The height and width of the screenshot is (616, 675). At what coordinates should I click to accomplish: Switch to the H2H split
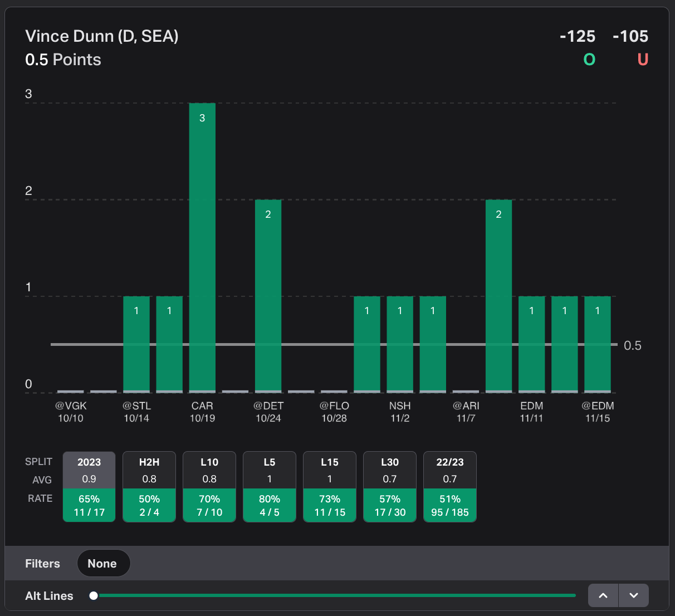[149, 486]
